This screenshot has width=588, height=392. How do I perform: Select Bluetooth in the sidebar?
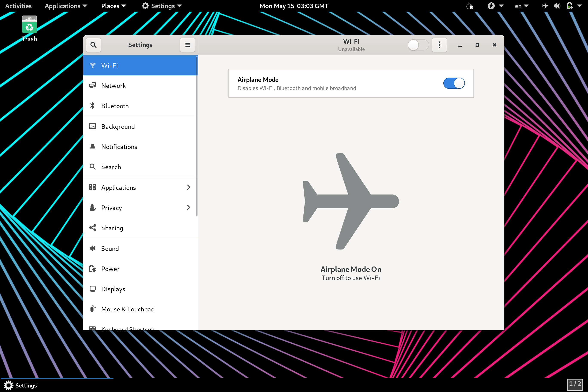point(140,106)
